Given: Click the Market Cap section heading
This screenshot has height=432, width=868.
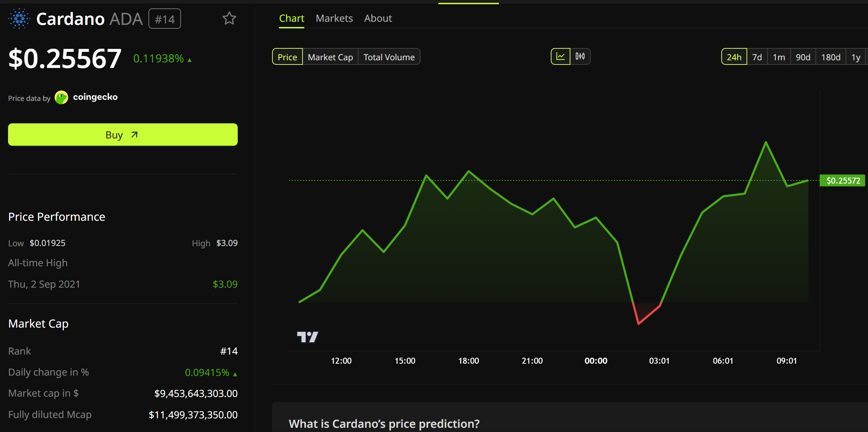Looking at the screenshot, I should pyautogui.click(x=39, y=324).
